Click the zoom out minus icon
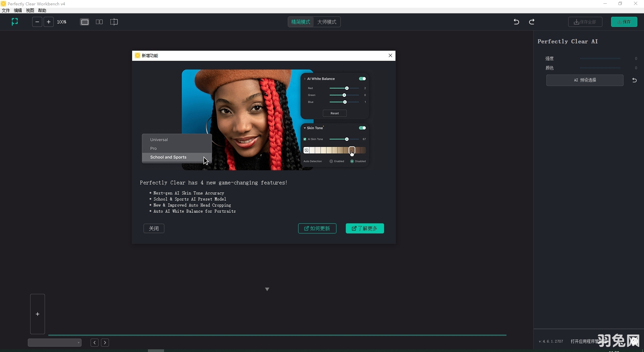Screen dimensions: 644x352 (x=37, y=22)
